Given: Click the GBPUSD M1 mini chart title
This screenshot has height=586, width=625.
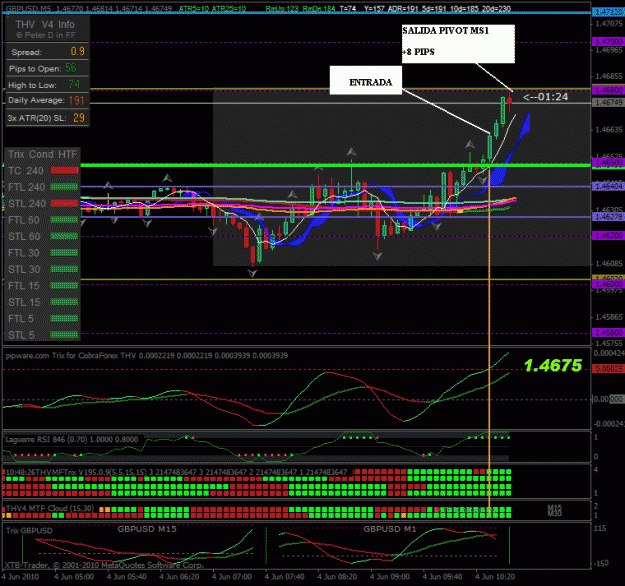Looking at the screenshot, I should [390, 529].
